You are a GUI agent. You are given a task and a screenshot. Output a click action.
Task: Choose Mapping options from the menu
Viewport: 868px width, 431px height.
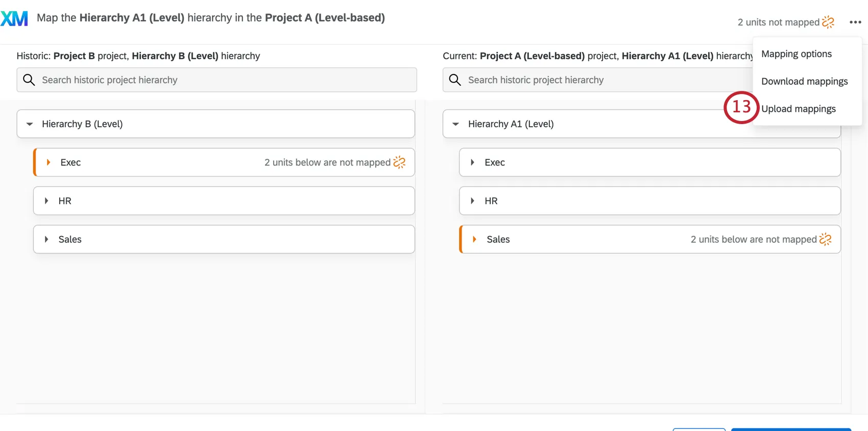point(796,54)
